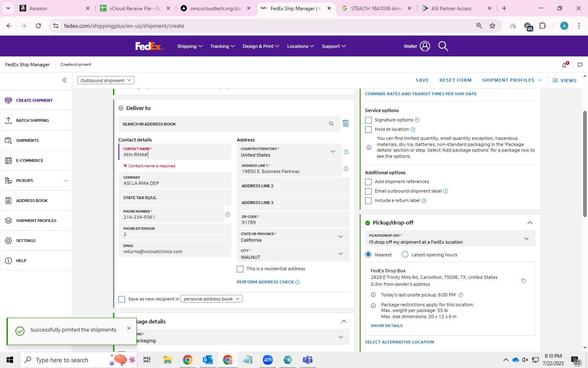Open the Tracking menu

click(x=223, y=46)
